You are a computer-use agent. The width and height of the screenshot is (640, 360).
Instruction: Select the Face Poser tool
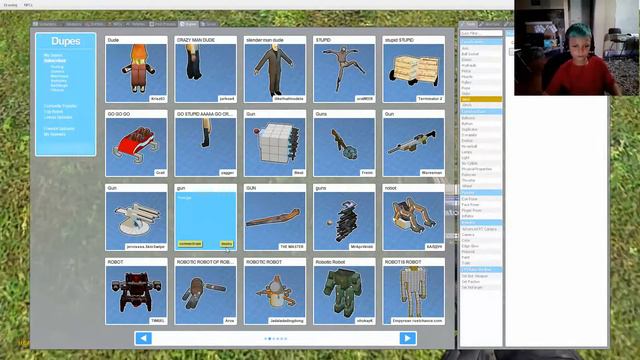point(481,204)
